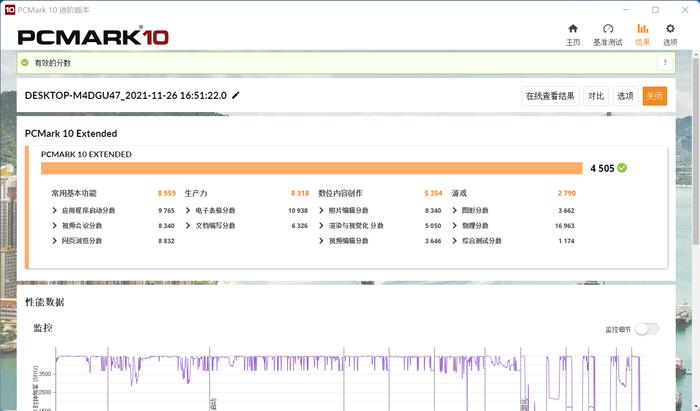The width and height of the screenshot is (700, 411).
Task: Click the 常用基本功能 category heading
Action: pyautogui.click(x=74, y=193)
